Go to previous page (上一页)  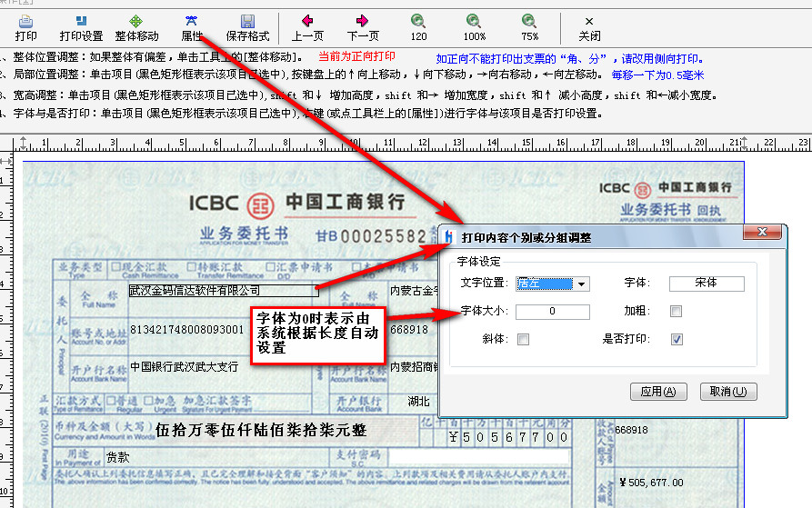coord(307,28)
